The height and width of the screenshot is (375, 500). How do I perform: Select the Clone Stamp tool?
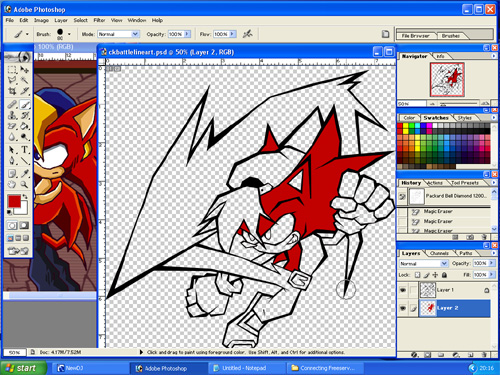point(12,116)
